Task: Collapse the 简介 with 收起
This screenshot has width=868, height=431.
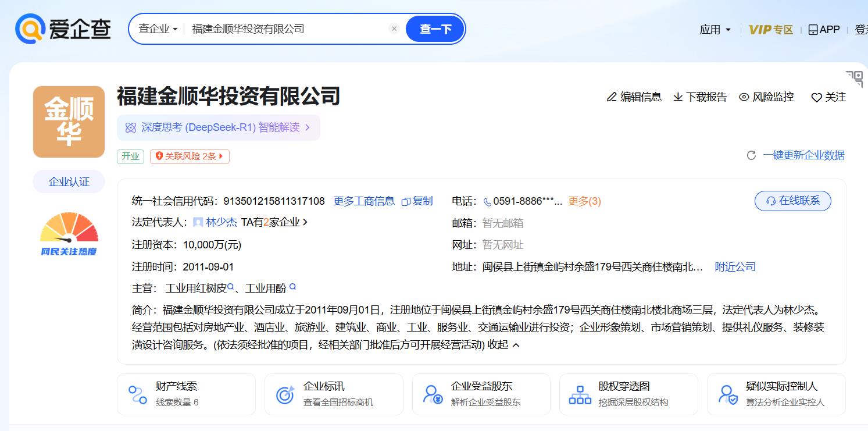Action: coord(503,345)
